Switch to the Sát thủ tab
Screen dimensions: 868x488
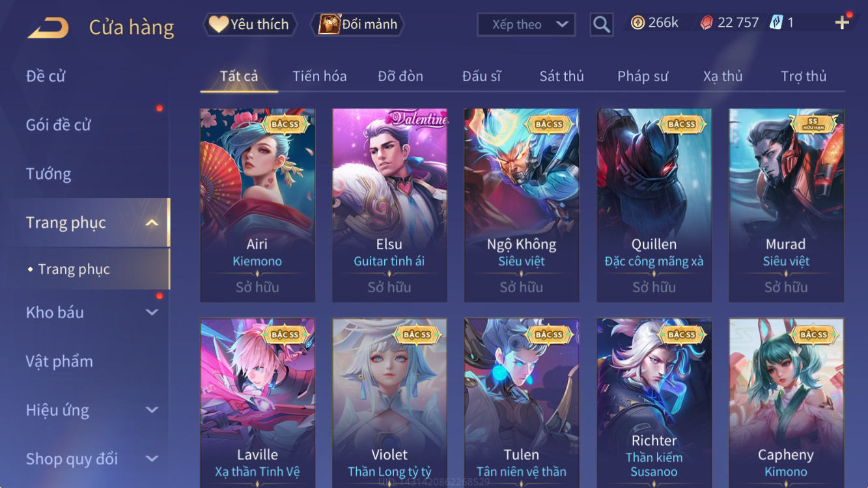pos(561,76)
